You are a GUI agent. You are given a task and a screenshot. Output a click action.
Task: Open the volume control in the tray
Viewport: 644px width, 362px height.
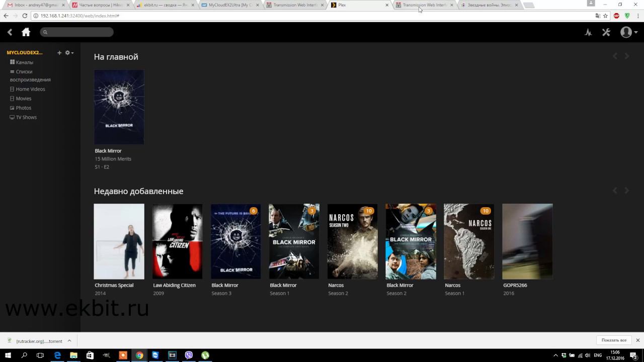pos(587,355)
